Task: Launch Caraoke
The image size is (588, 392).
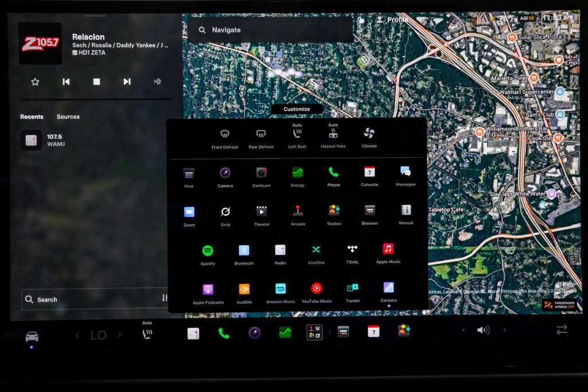Action: 389,292
